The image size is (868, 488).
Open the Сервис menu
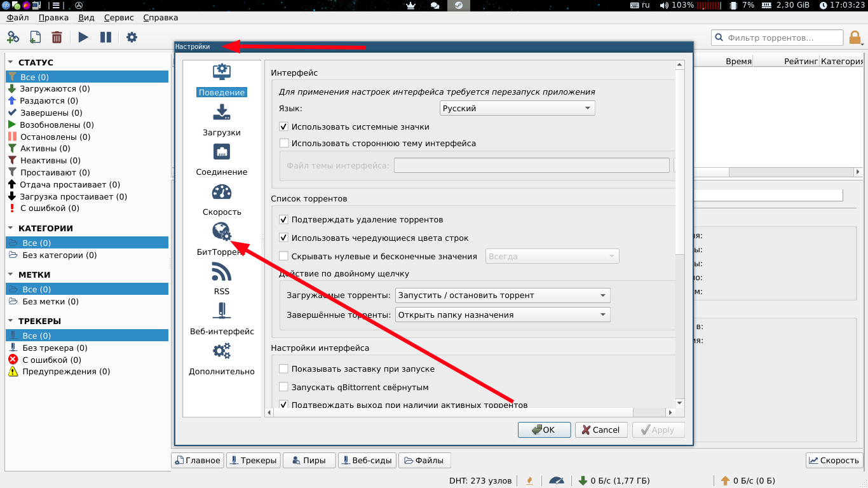coord(119,18)
